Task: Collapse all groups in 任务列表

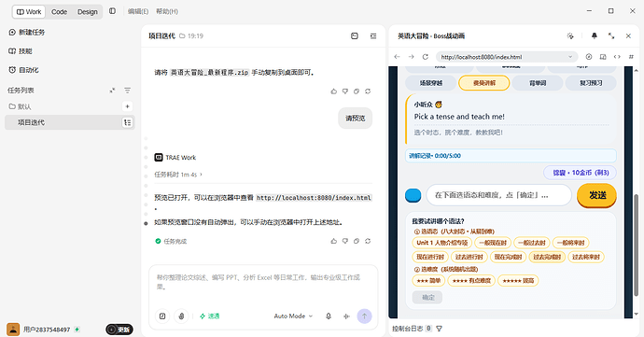Action: tap(112, 91)
